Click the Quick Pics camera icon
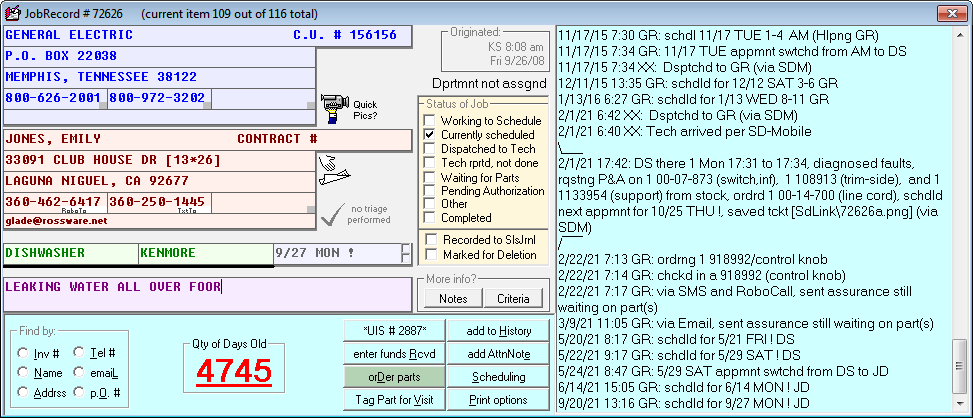This screenshot has height=418, width=973. point(334,105)
